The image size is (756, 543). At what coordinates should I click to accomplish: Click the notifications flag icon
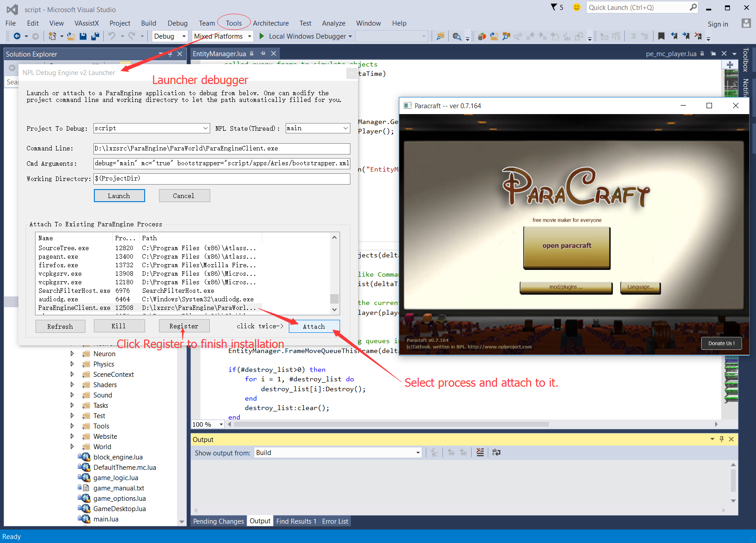pyautogui.click(x=554, y=7)
